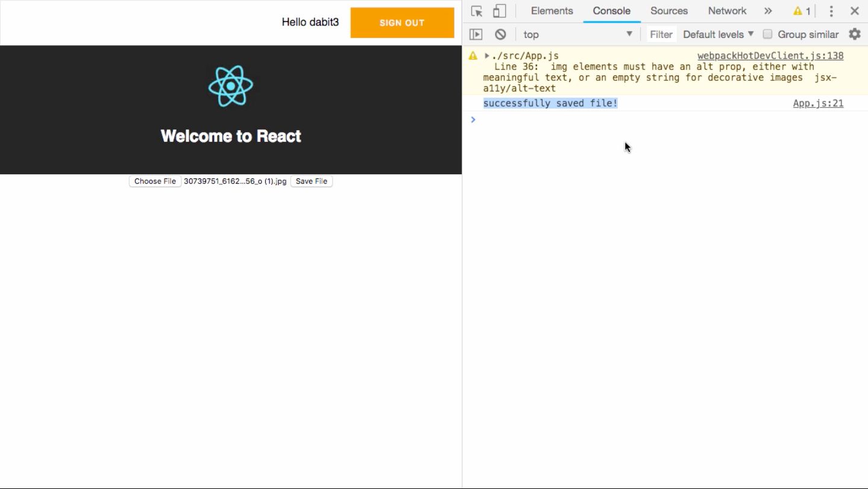Click the selected .jpg file name text

(235, 181)
